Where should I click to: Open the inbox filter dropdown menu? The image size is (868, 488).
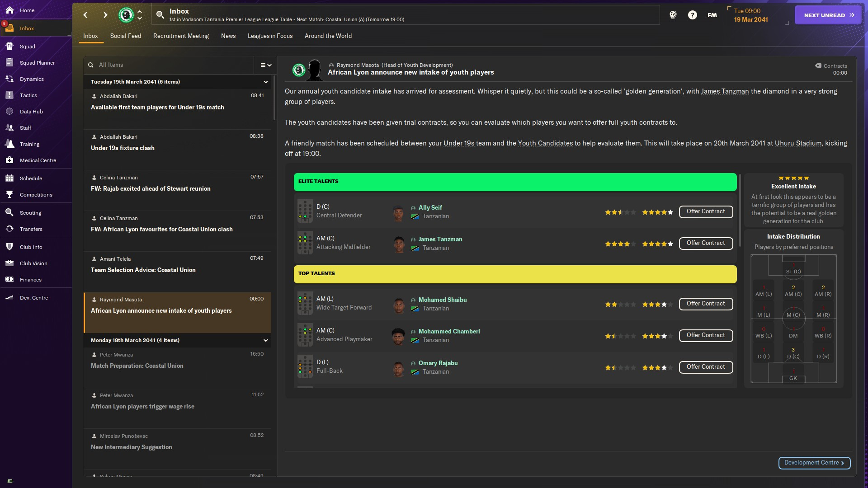click(266, 65)
